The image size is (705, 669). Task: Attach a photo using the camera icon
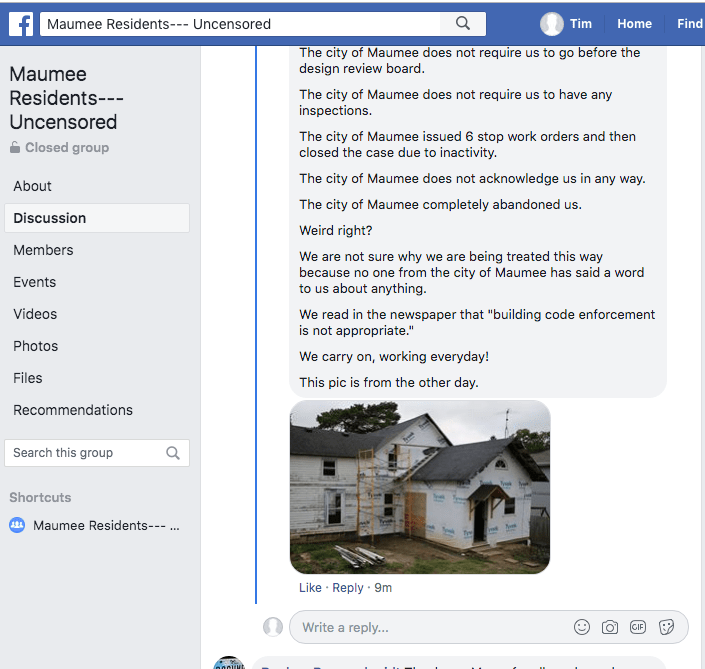pos(610,627)
